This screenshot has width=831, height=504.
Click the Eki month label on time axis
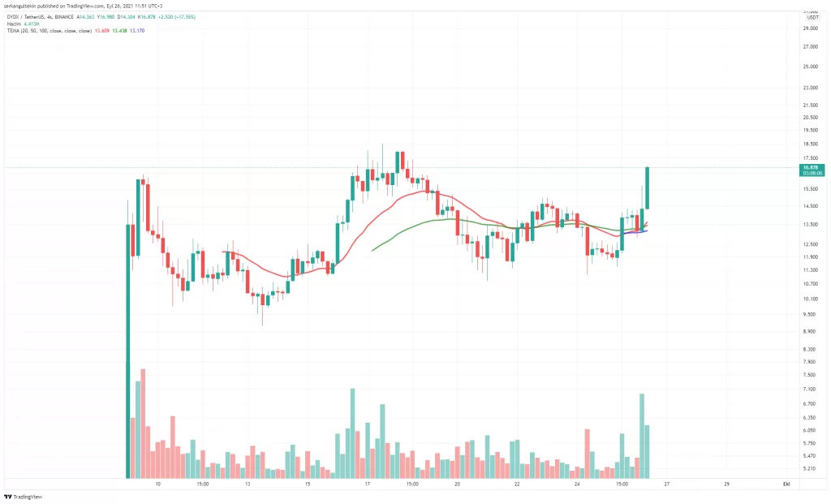coord(786,484)
